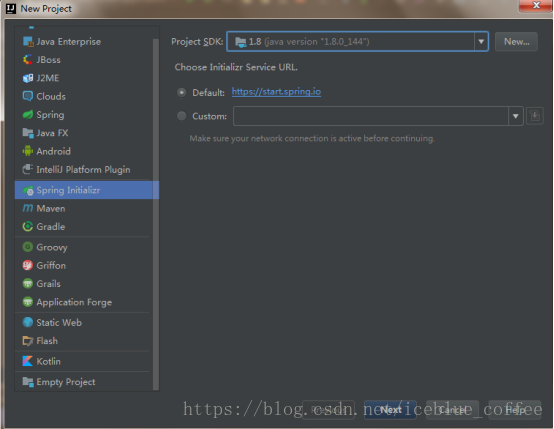This screenshot has height=429, width=554.
Task: Choose the JBoss project icon
Action: (x=28, y=60)
